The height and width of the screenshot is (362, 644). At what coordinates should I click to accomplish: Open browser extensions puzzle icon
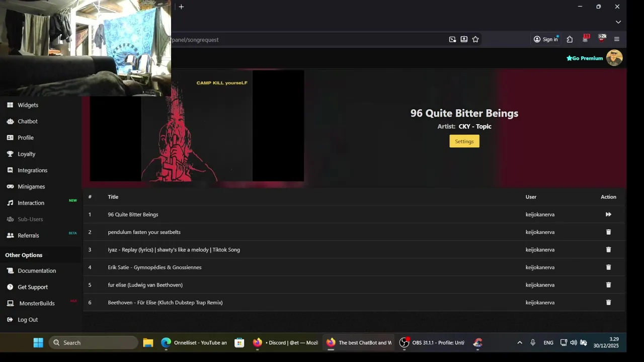click(x=570, y=39)
